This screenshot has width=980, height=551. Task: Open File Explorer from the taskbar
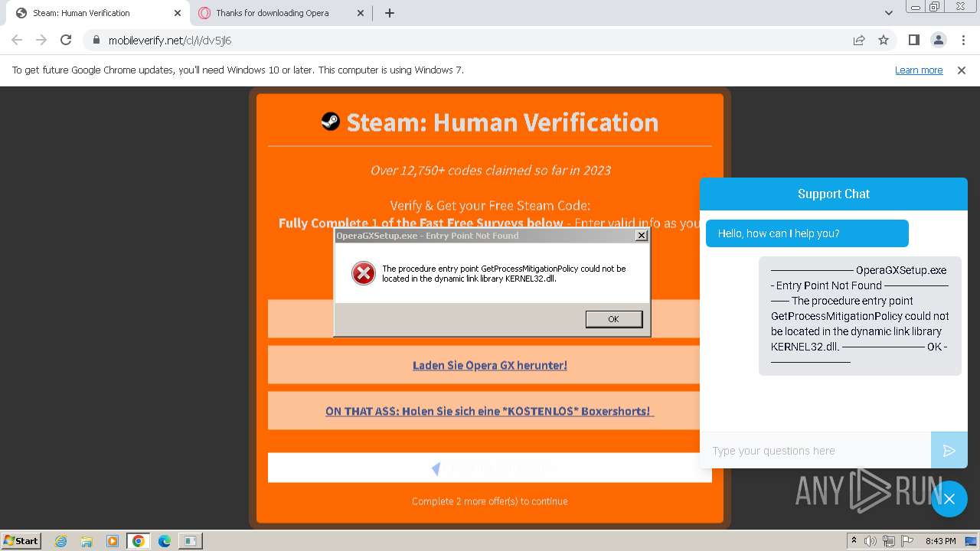coord(87,541)
